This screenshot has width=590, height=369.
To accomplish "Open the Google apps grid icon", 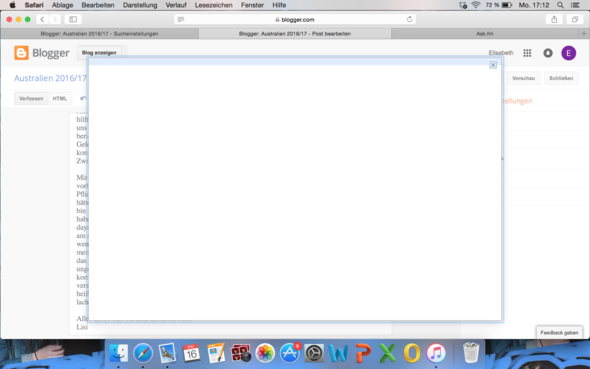I will point(527,53).
